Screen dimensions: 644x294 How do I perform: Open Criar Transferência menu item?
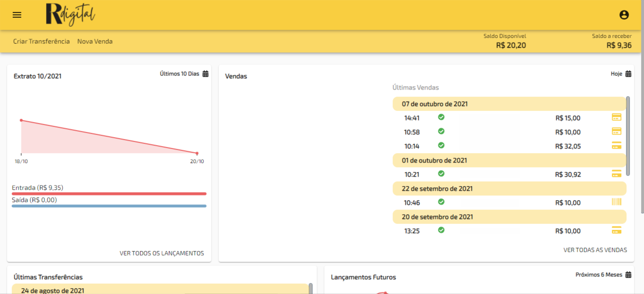[41, 41]
